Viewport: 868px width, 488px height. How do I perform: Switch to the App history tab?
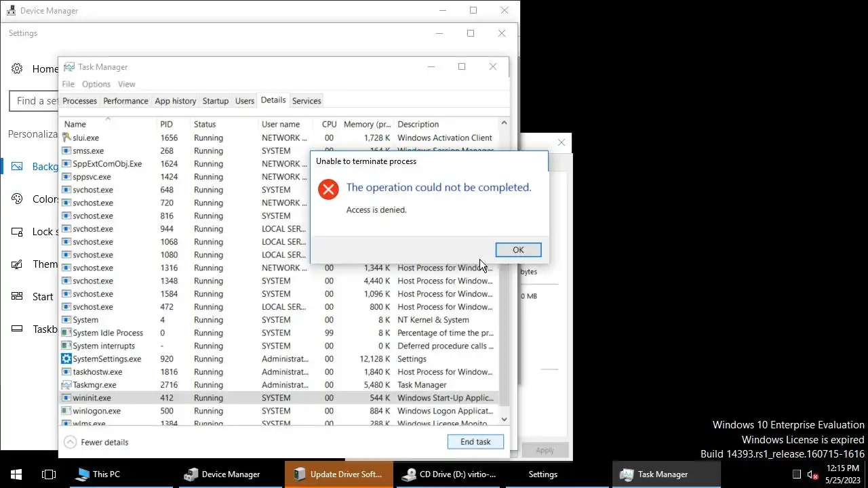click(x=176, y=101)
